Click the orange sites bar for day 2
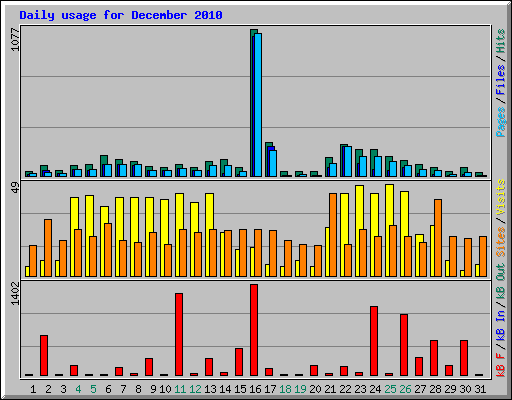 coord(48,248)
